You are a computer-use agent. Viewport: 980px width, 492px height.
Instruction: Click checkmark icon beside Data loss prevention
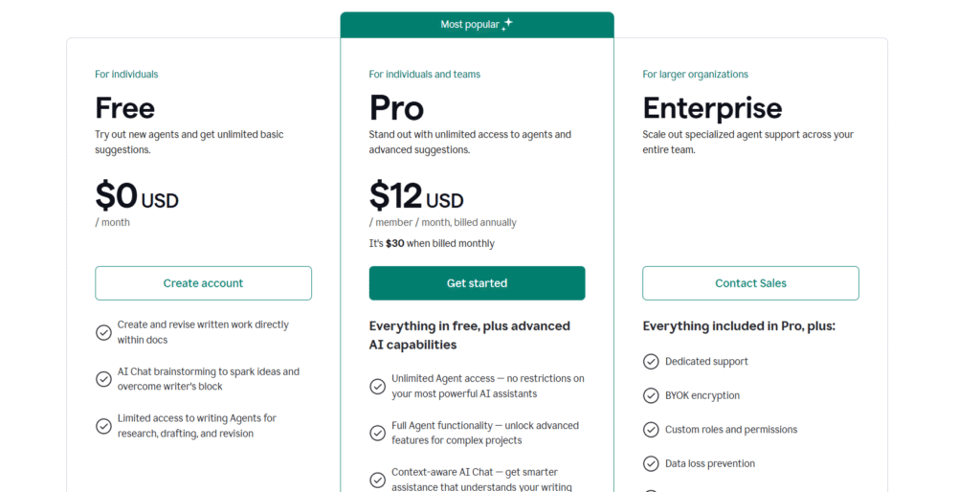point(651,464)
